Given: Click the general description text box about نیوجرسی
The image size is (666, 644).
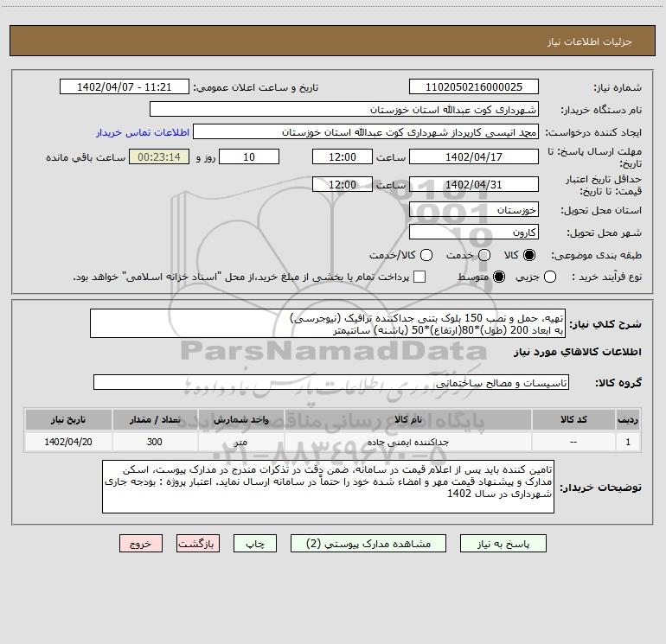Looking at the screenshot, I should 328,324.
